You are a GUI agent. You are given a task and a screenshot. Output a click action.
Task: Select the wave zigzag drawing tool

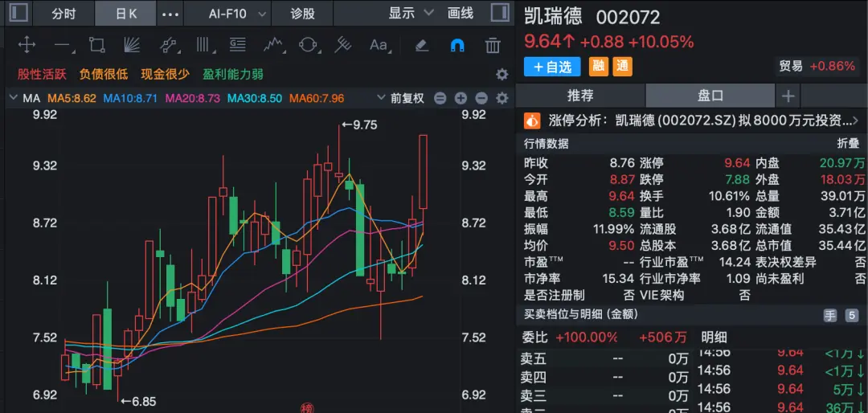point(273,45)
